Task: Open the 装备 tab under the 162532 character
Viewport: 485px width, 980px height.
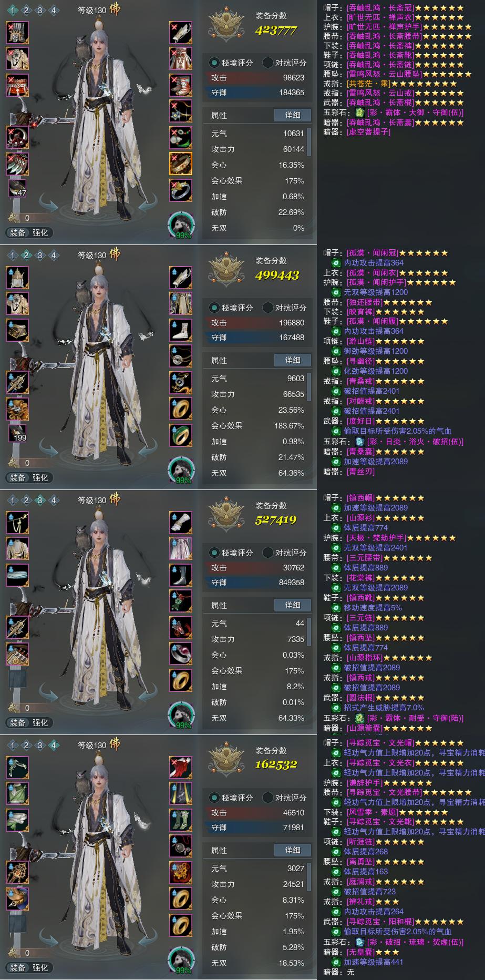Action: coord(18,967)
